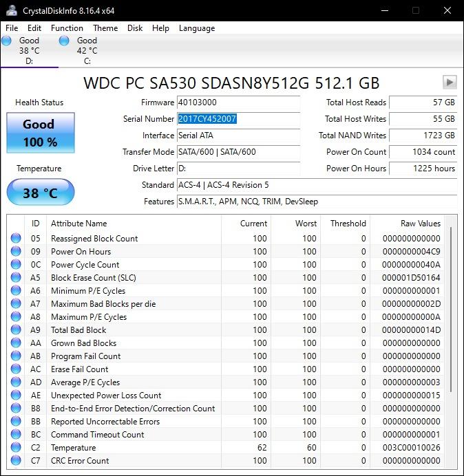Click the Health Status label
Image resolution: width=464 pixels, height=476 pixels.
pyautogui.click(x=39, y=102)
